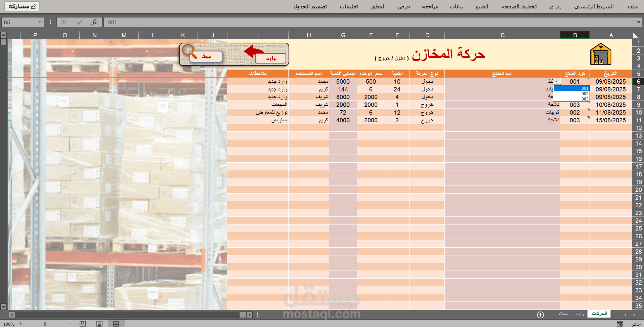Click the formula bar options dots
Image resolution: width=644 pixels, height=327 pixels.
coord(50,22)
